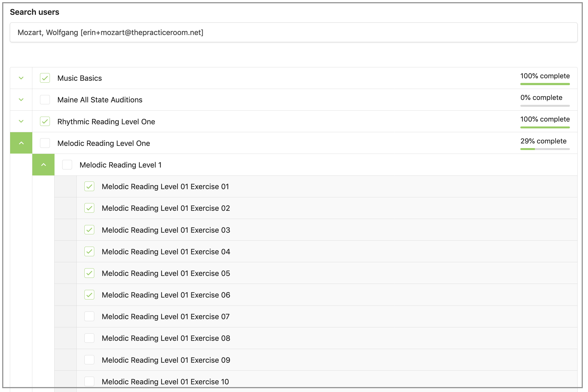This screenshot has height=392, width=588.
Task: Tick the Exercise 10 checkbox
Action: pyautogui.click(x=89, y=381)
